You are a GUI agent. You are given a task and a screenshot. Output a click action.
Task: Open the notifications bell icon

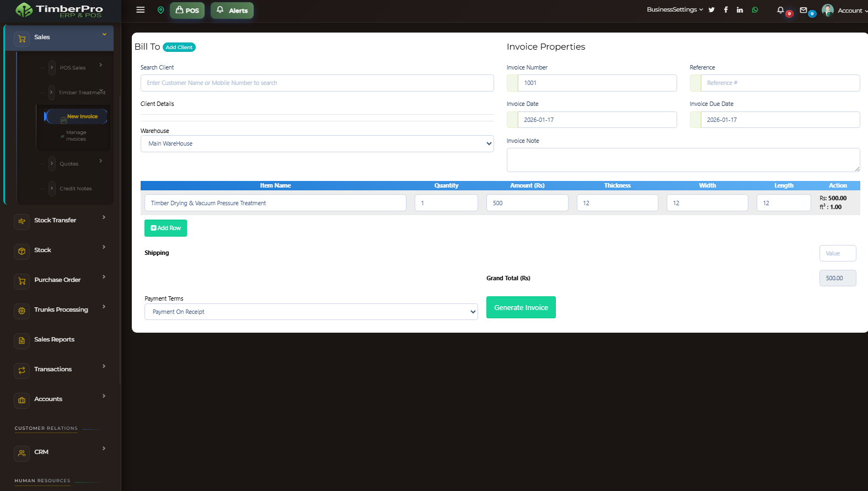coord(780,10)
